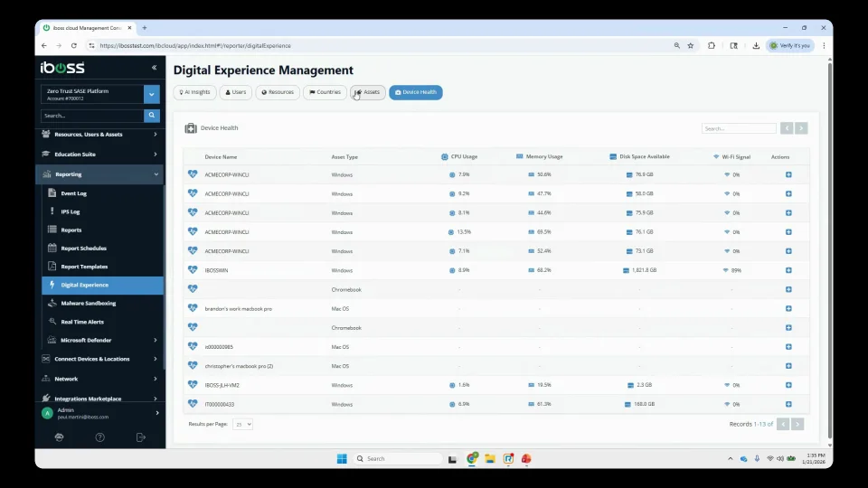Image resolution: width=868 pixels, height=488 pixels.
Task: Sort by Wi-Fi Signal column header
Action: tap(731, 156)
